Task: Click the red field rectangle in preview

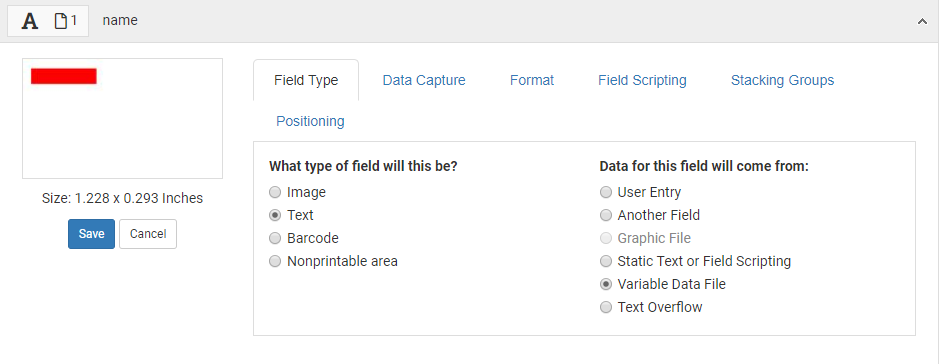Action: [64, 76]
